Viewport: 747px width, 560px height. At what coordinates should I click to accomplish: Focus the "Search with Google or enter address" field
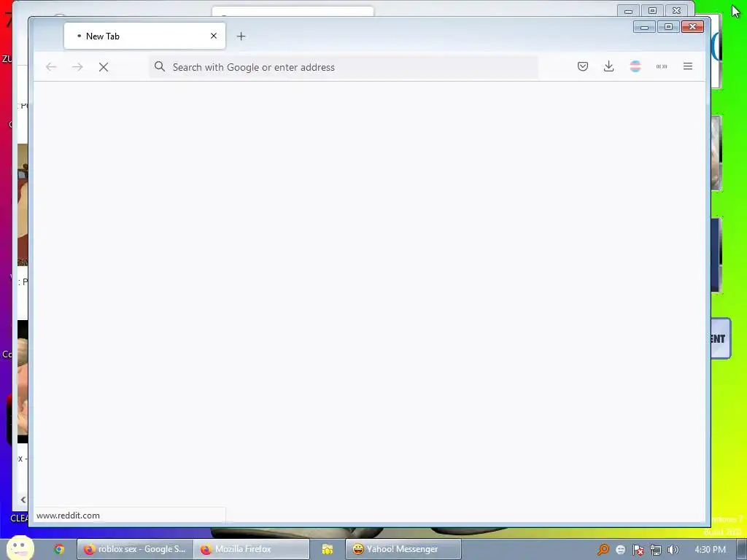[x=344, y=67]
